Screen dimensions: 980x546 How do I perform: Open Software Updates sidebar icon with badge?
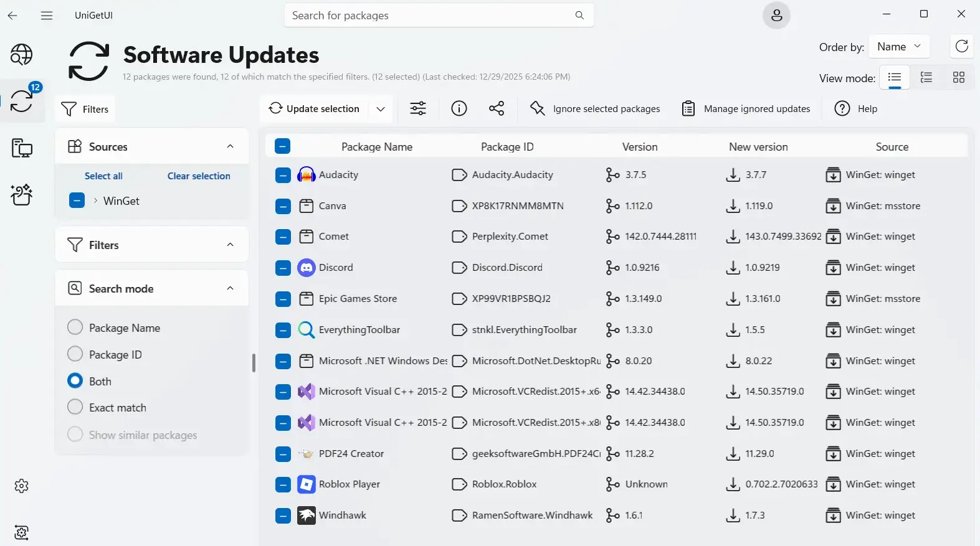pyautogui.click(x=21, y=100)
